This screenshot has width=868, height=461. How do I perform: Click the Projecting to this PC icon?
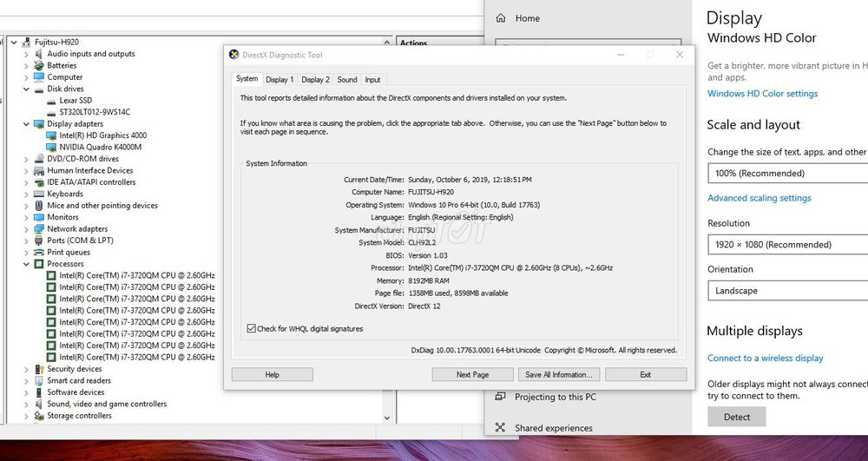point(501,396)
